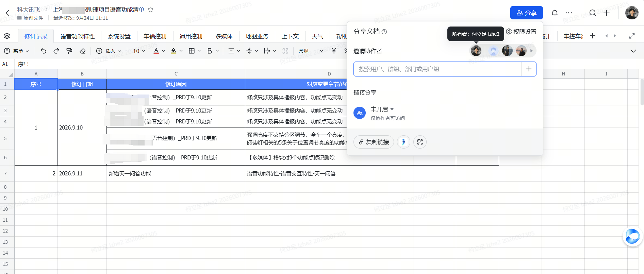Image resolution: width=644 pixels, height=274 pixels.
Task: Click the 复制链接 button
Action: (x=374, y=142)
